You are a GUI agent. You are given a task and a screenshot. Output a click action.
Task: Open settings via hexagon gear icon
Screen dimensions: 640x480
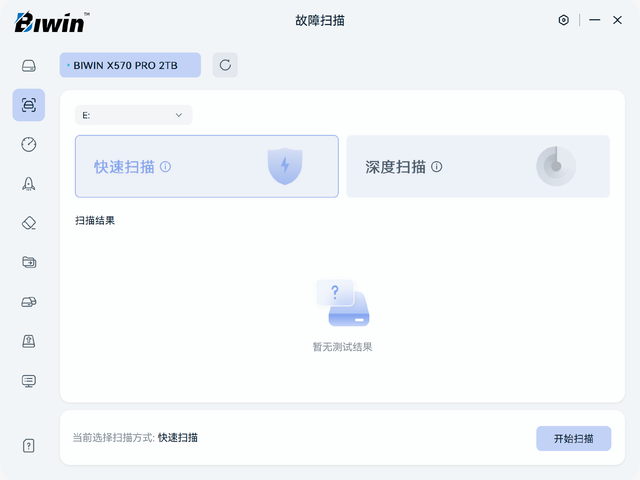pyautogui.click(x=564, y=20)
